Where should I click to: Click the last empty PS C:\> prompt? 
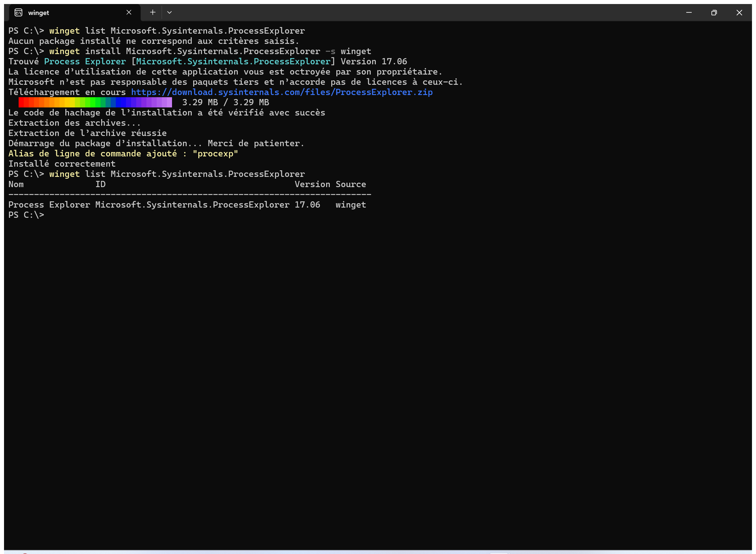click(26, 215)
